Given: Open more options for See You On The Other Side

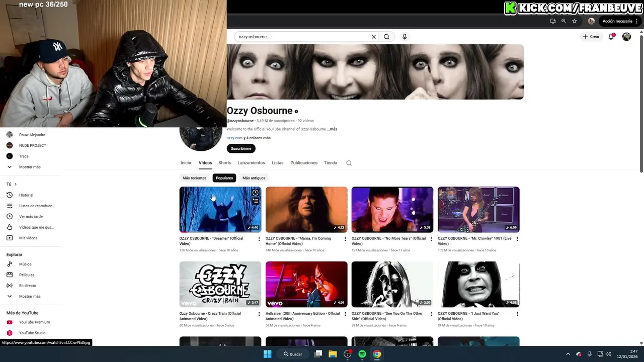Looking at the screenshot, I should (431, 314).
